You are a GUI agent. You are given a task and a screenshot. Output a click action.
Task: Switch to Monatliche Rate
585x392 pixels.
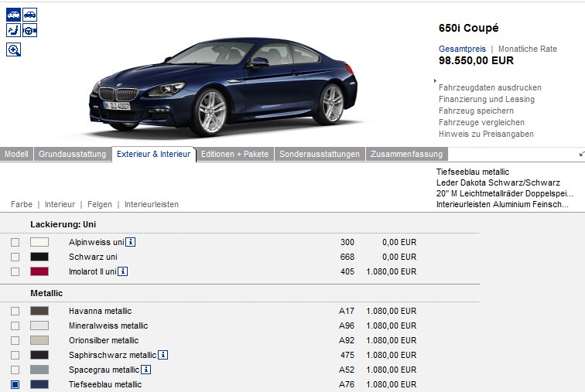528,49
